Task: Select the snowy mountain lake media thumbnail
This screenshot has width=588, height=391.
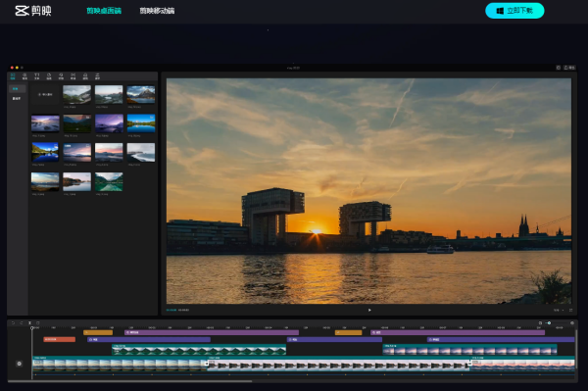Action: [x=140, y=94]
